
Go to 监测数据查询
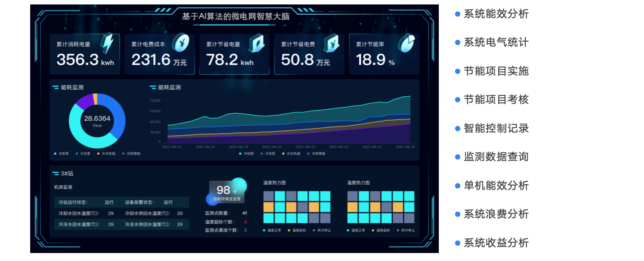pyautogui.click(x=496, y=157)
